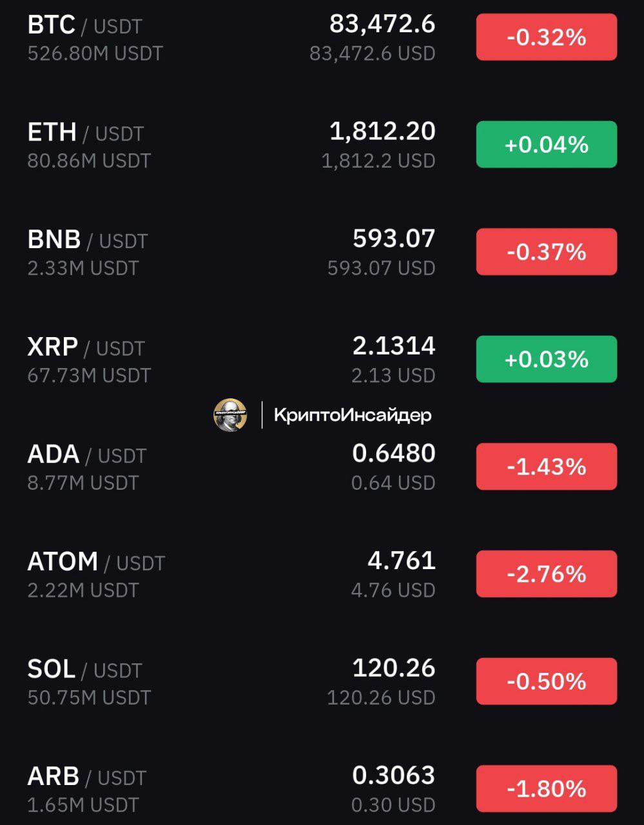Select the XRP / USDT pair

coord(322,359)
